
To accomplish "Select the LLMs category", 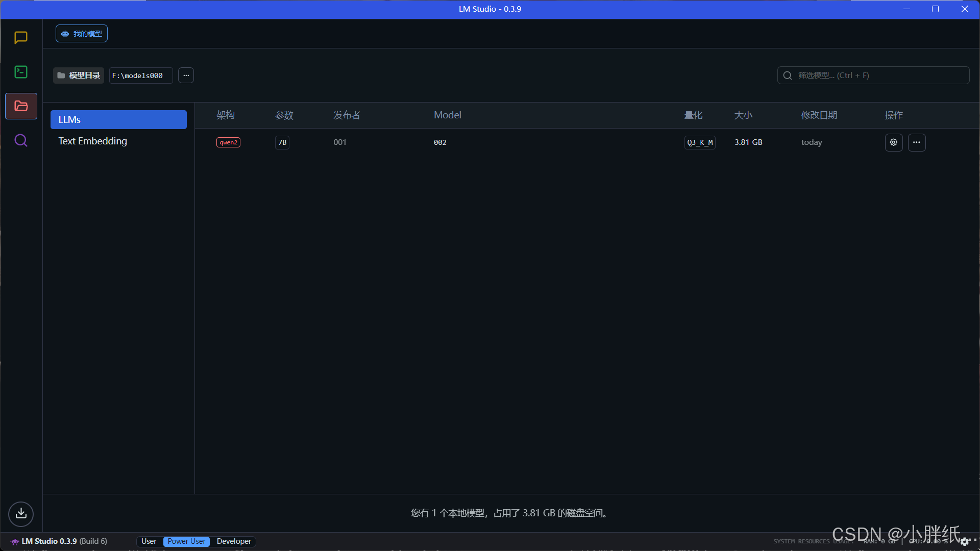I will 118,119.
